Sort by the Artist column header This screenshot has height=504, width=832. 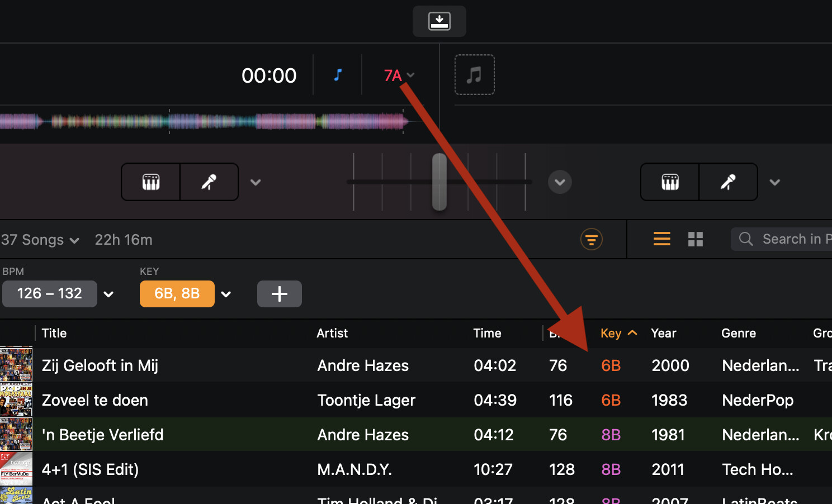point(332,334)
